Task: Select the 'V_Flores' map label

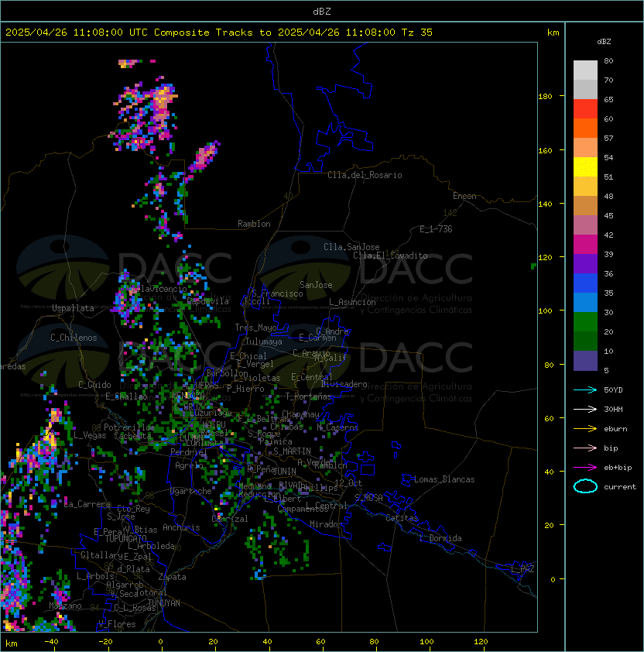Action: coord(117,625)
